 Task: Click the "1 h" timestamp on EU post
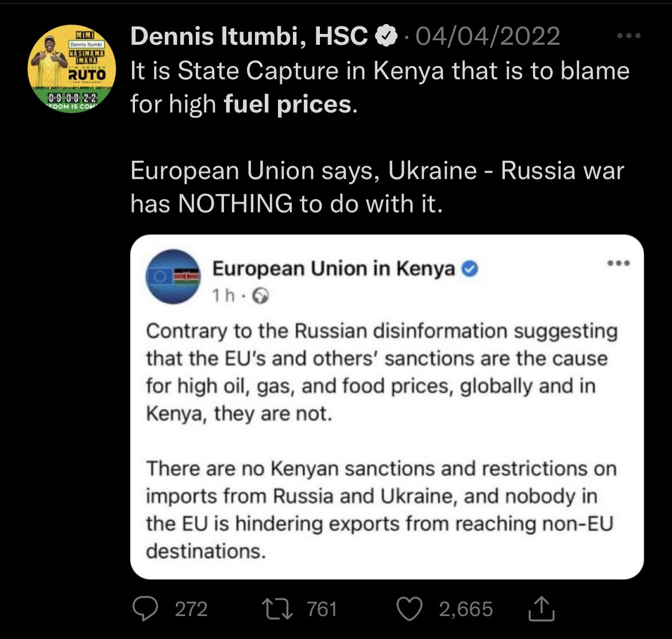[x=222, y=295]
